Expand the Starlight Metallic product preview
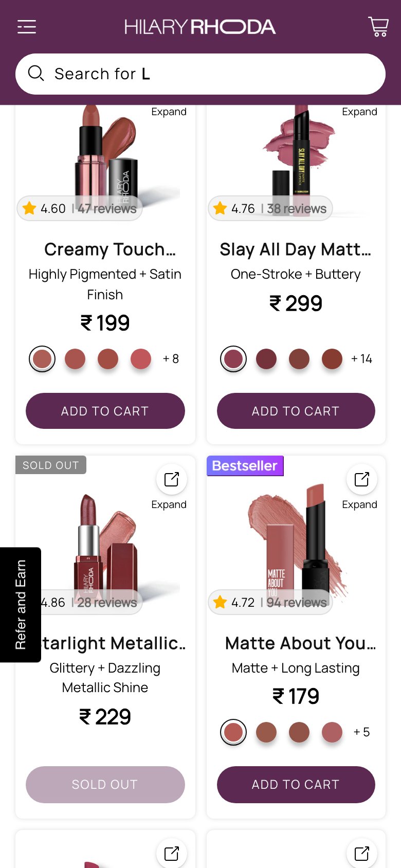 [171, 479]
